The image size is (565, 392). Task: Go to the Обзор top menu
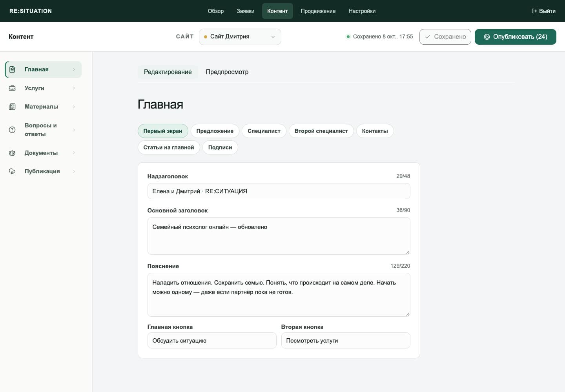point(216,11)
